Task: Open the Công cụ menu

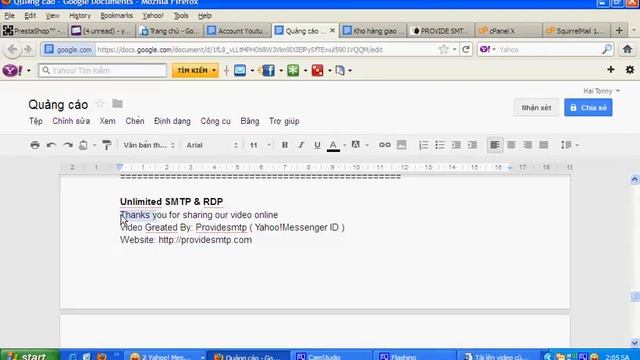Action: (216, 121)
